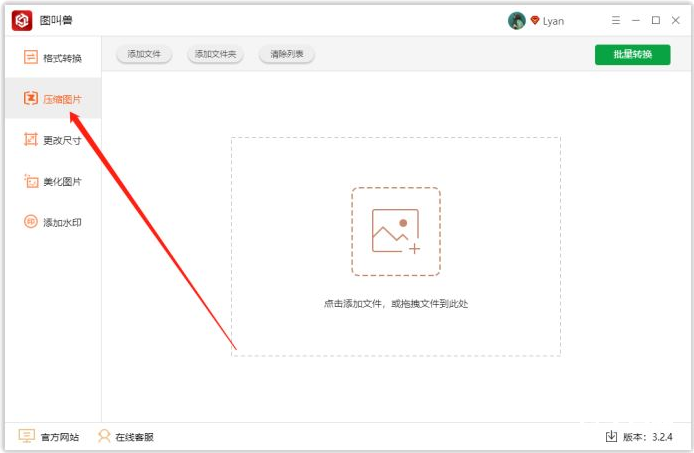Maximize the 图叫兽 window
The width and height of the screenshot is (694, 453).
pyautogui.click(x=656, y=20)
